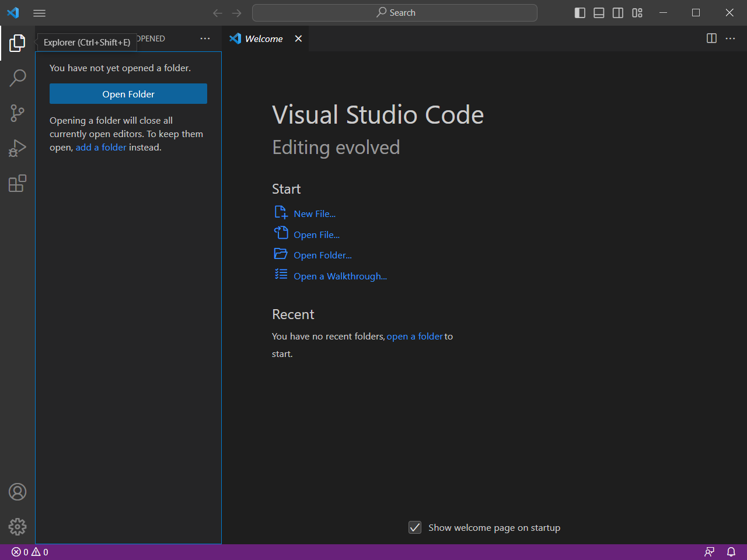747x560 pixels.
Task: Close the Welcome tab
Action: click(x=298, y=38)
